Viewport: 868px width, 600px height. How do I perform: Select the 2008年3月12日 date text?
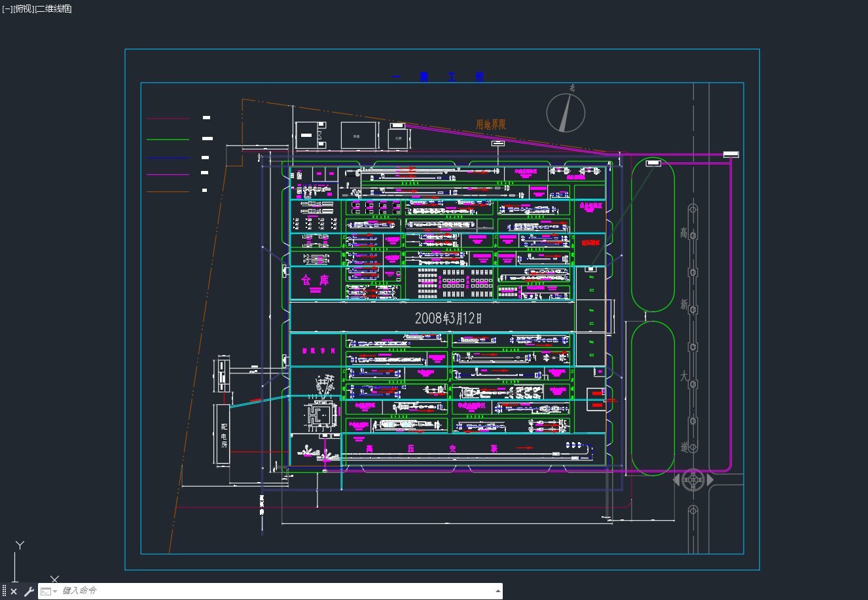tap(448, 318)
